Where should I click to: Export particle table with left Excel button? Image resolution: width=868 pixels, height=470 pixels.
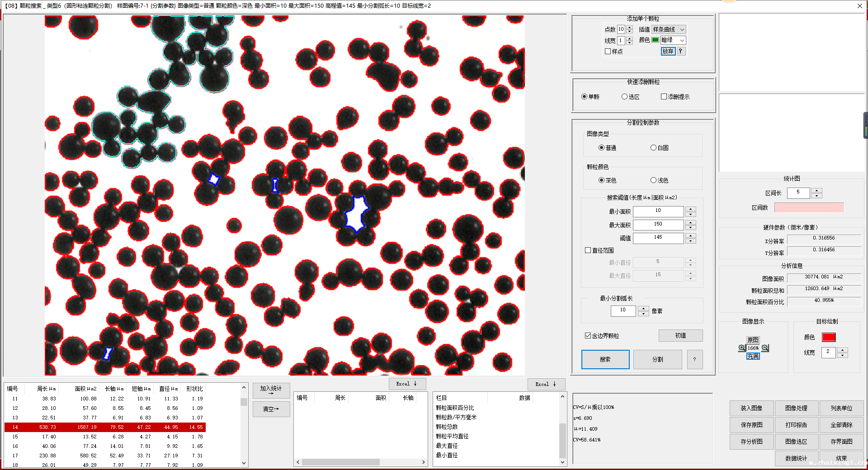tap(406, 384)
